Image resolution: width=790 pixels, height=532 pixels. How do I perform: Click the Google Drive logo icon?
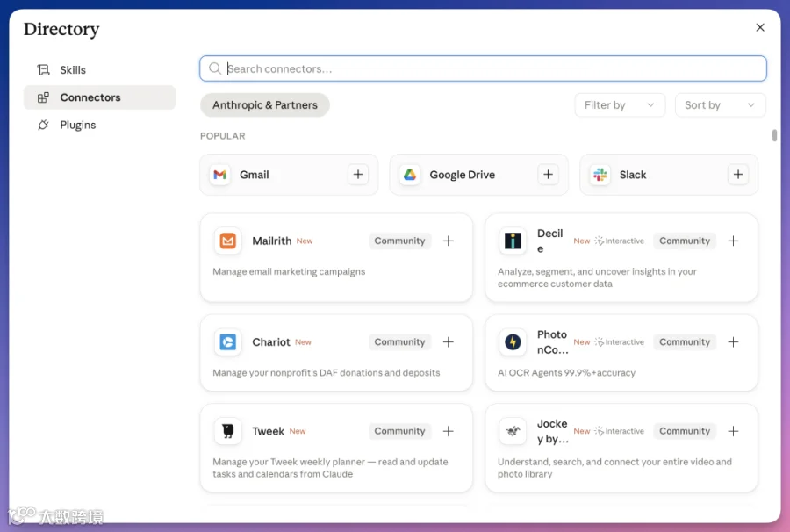pos(410,175)
